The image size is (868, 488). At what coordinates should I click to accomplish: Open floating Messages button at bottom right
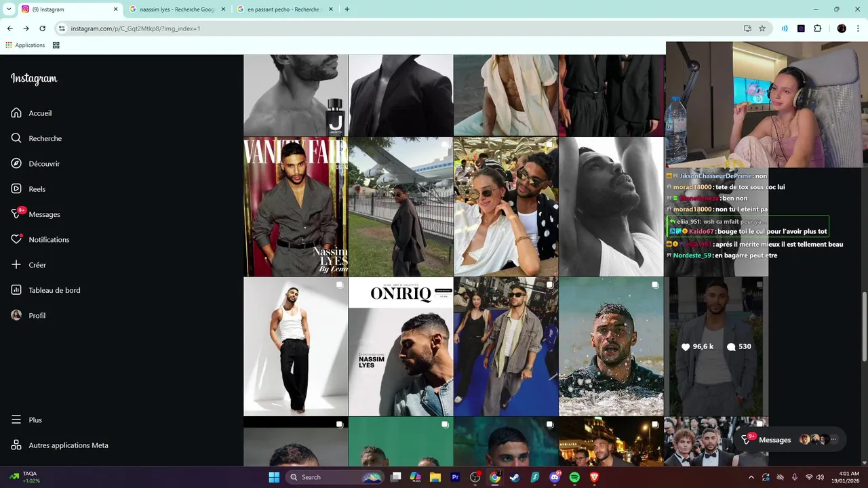pos(791,440)
